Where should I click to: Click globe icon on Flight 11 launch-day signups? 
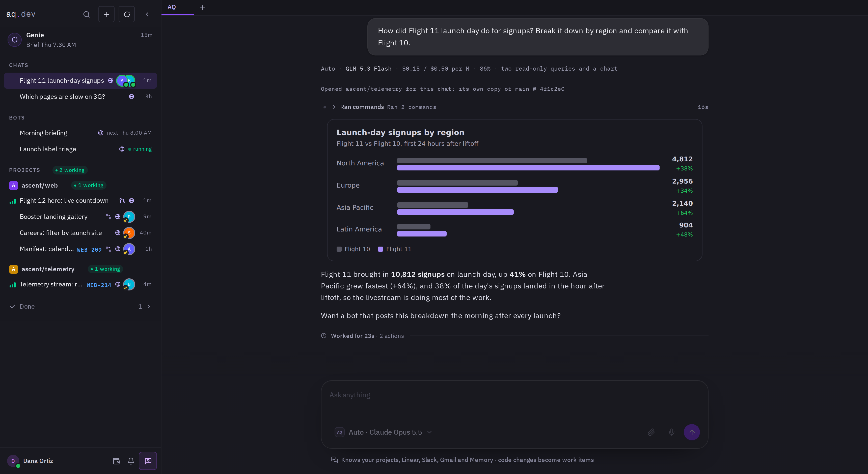pos(111,80)
